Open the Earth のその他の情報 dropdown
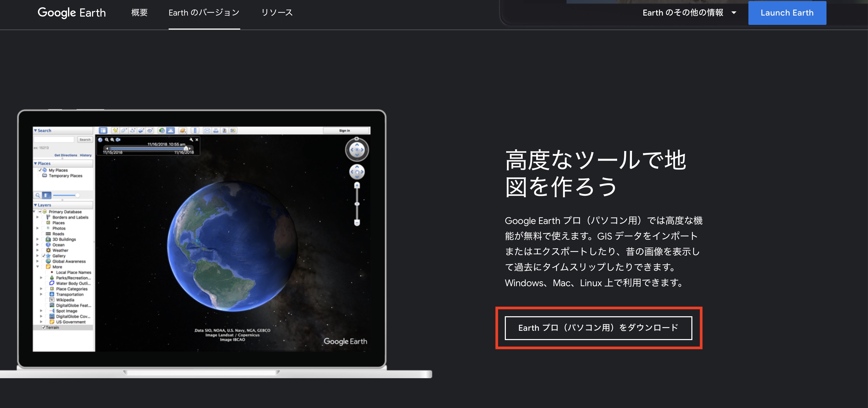868x408 pixels. click(x=689, y=13)
